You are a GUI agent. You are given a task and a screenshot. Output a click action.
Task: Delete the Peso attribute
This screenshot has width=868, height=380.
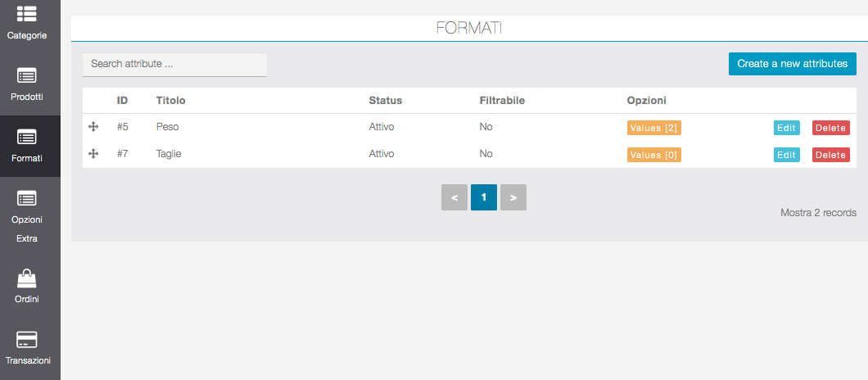830,128
